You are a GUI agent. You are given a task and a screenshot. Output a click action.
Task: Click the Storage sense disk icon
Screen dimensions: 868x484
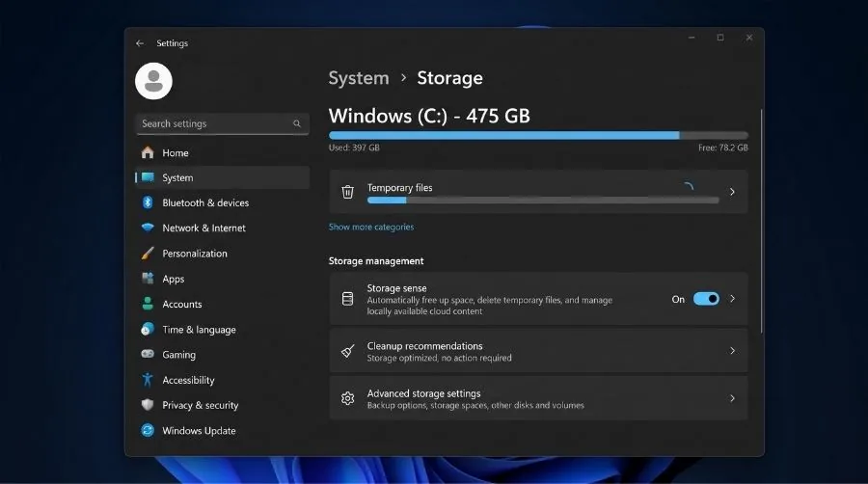[x=347, y=299]
